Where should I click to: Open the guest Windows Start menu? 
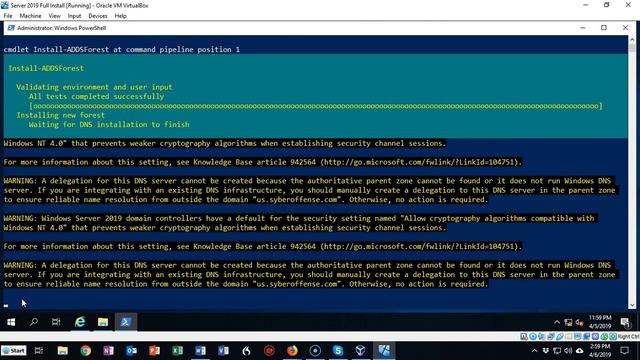[11, 322]
